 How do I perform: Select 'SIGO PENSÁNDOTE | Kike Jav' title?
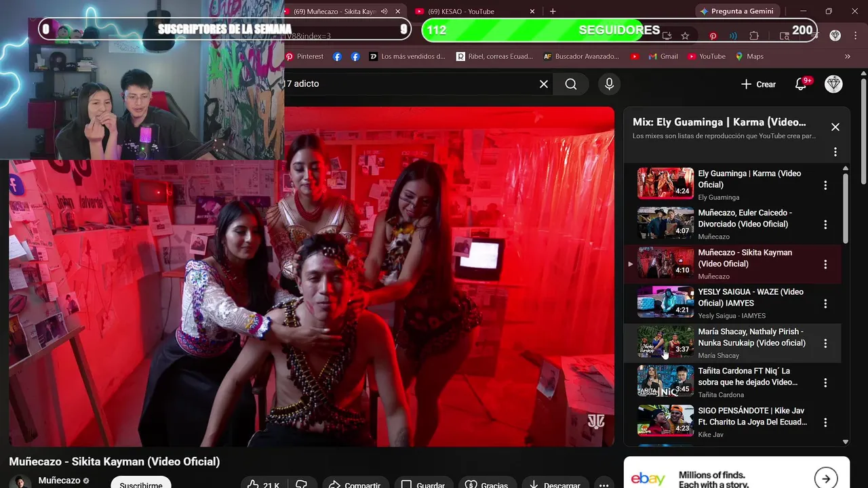(x=753, y=416)
